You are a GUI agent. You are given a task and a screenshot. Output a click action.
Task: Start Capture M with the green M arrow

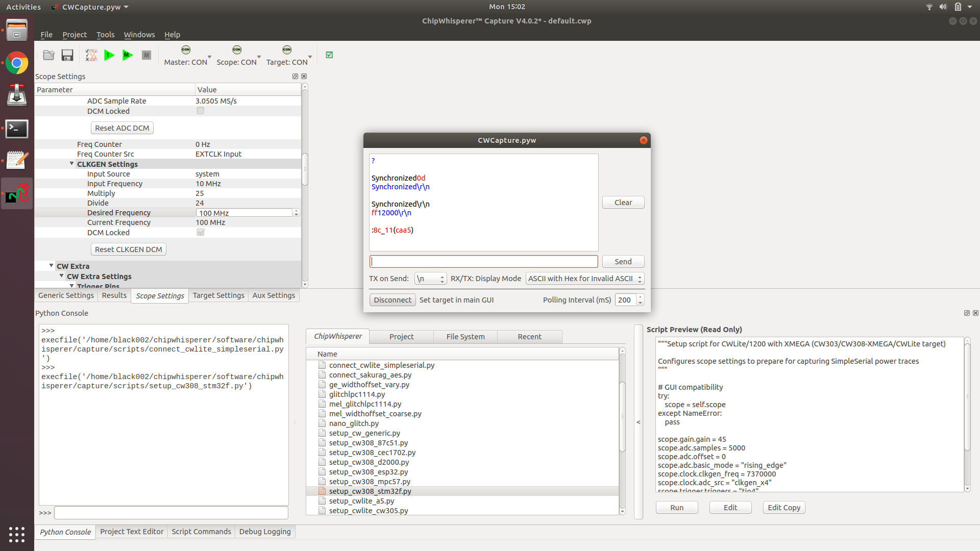point(128,55)
